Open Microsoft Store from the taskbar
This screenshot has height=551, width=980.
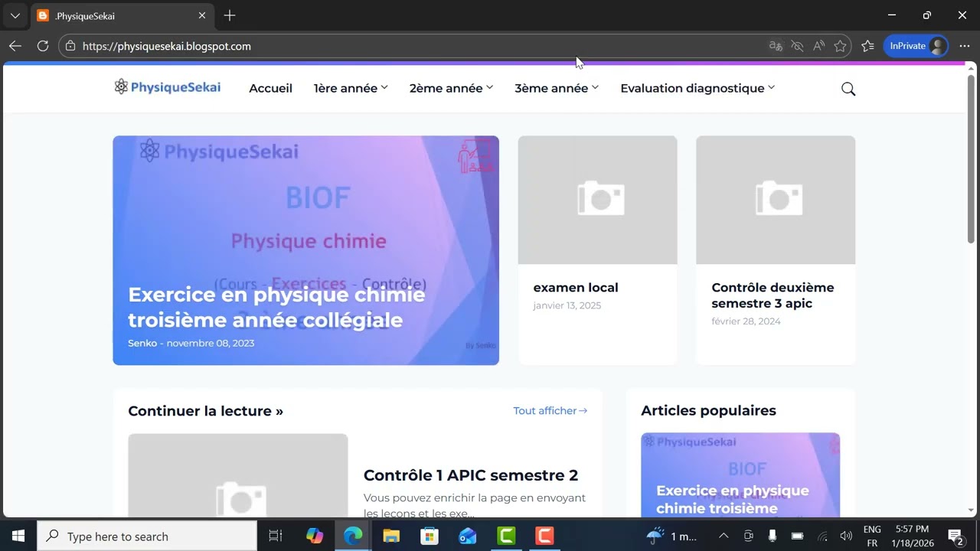click(430, 536)
